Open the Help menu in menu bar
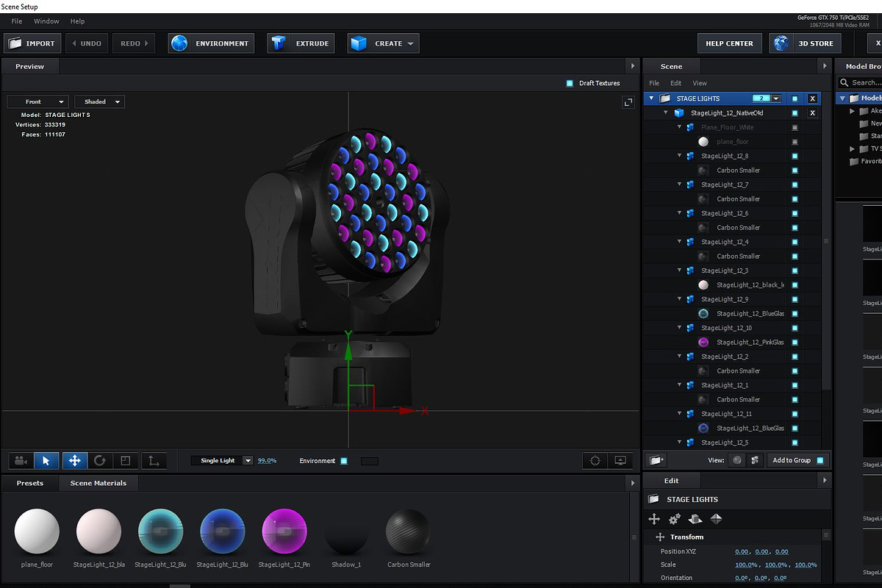This screenshot has height=588, width=882. [77, 21]
